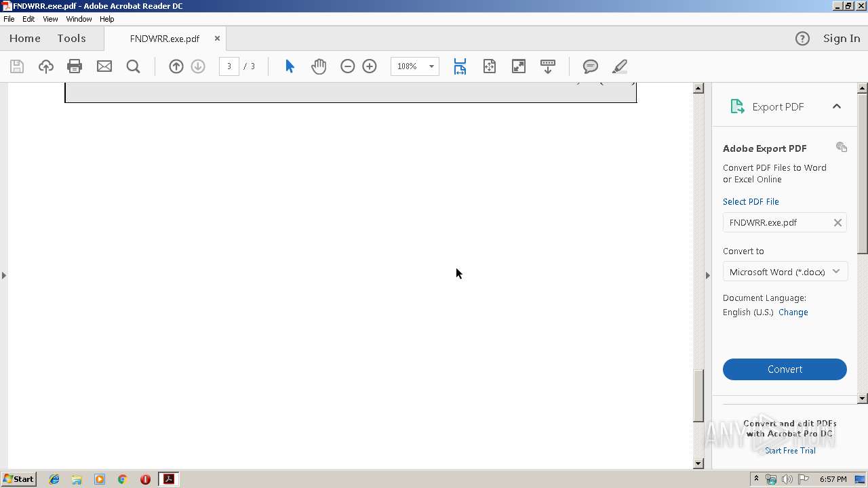Image resolution: width=868 pixels, height=488 pixels.
Task: Print the document
Action: click(75, 66)
